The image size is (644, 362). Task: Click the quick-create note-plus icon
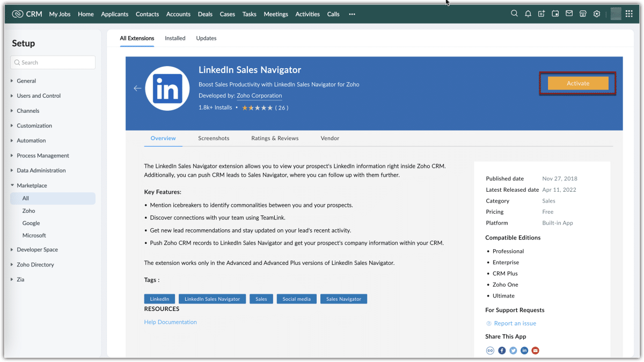[541, 14]
